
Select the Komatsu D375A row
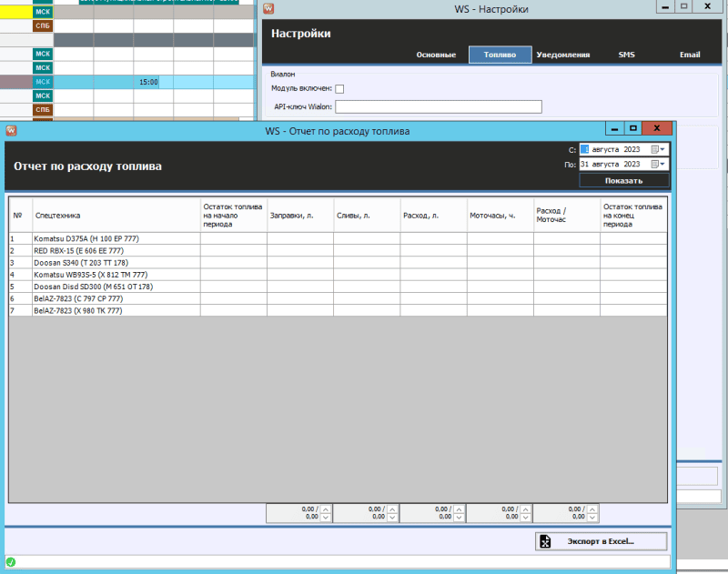(116, 238)
